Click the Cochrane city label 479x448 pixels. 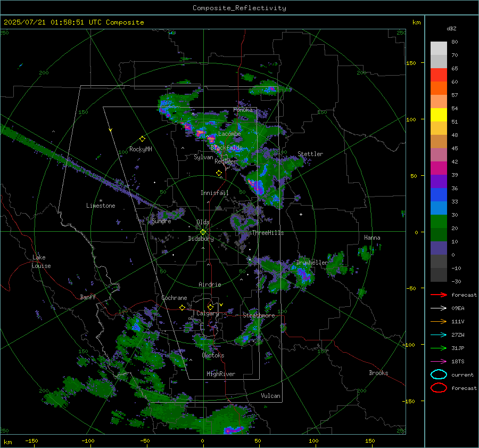pyautogui.click(x=174, y=298)
